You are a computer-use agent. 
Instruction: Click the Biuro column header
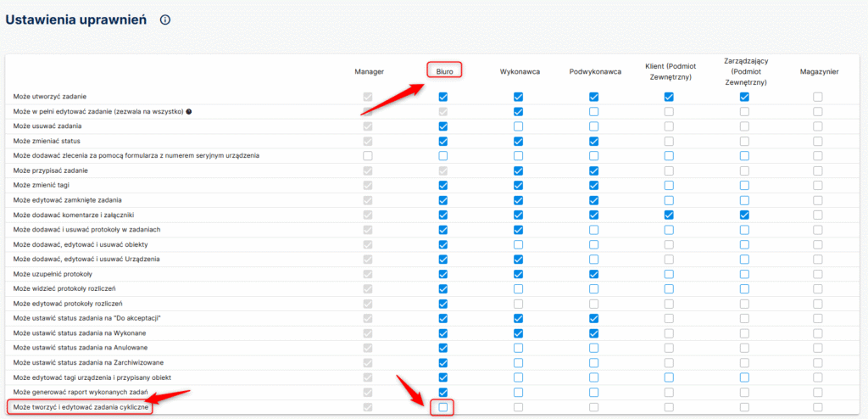tap(443, 72)
